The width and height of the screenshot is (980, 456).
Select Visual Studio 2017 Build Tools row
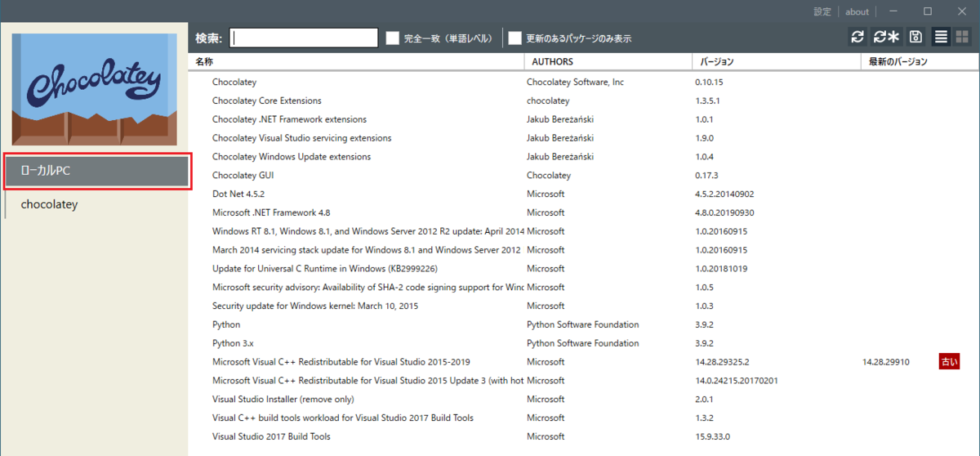coord(584,436)
